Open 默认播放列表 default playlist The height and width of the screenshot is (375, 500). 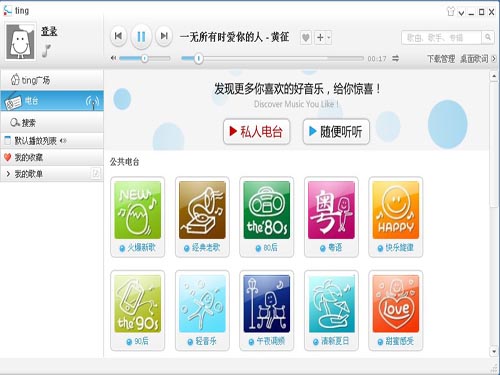tap(52, 141)
